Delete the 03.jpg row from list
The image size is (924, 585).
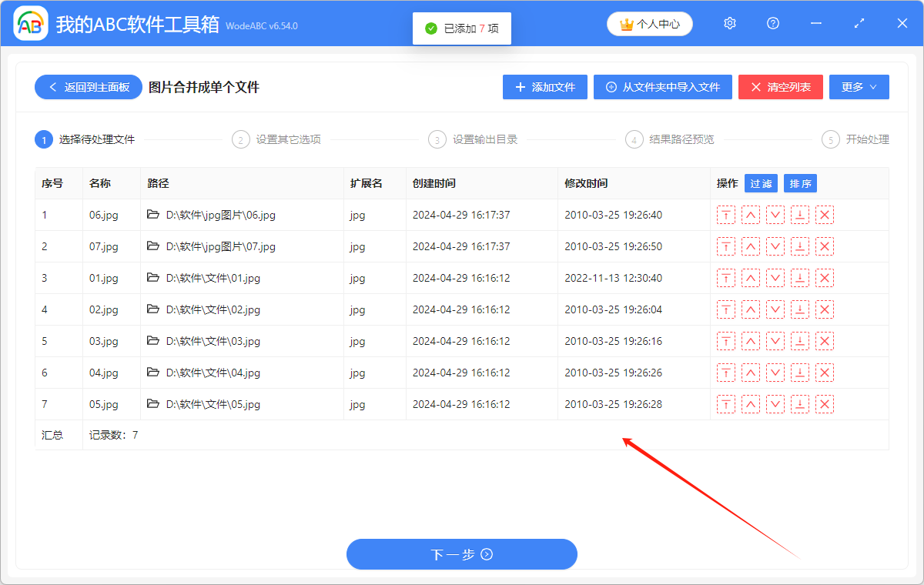tap(825, 342)
